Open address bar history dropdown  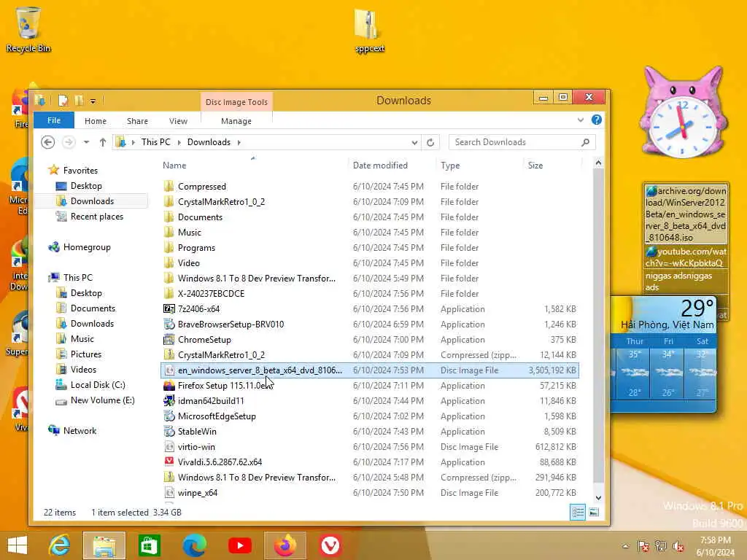click(x=414, y=142)
